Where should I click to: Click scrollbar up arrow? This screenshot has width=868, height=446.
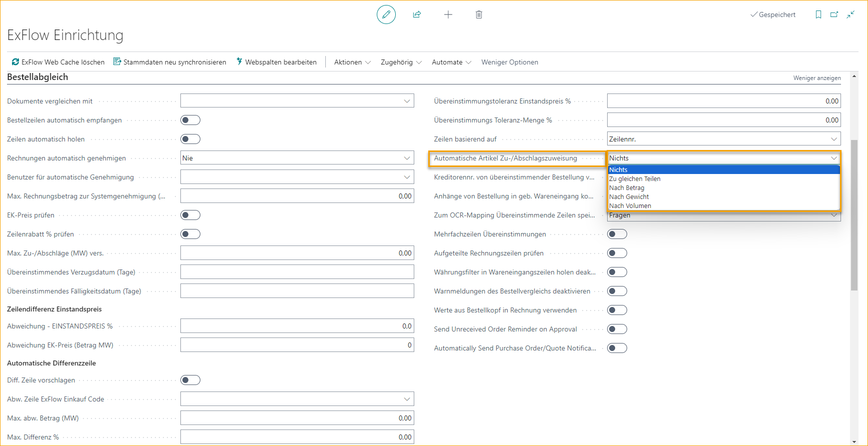click(x=854, y=76)
